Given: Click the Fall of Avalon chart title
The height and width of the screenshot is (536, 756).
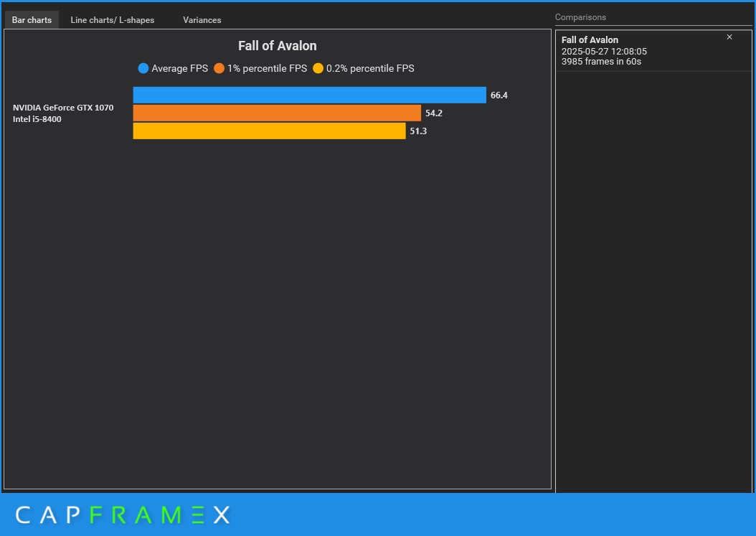Looking at the screenshot, I should (278, 46).
